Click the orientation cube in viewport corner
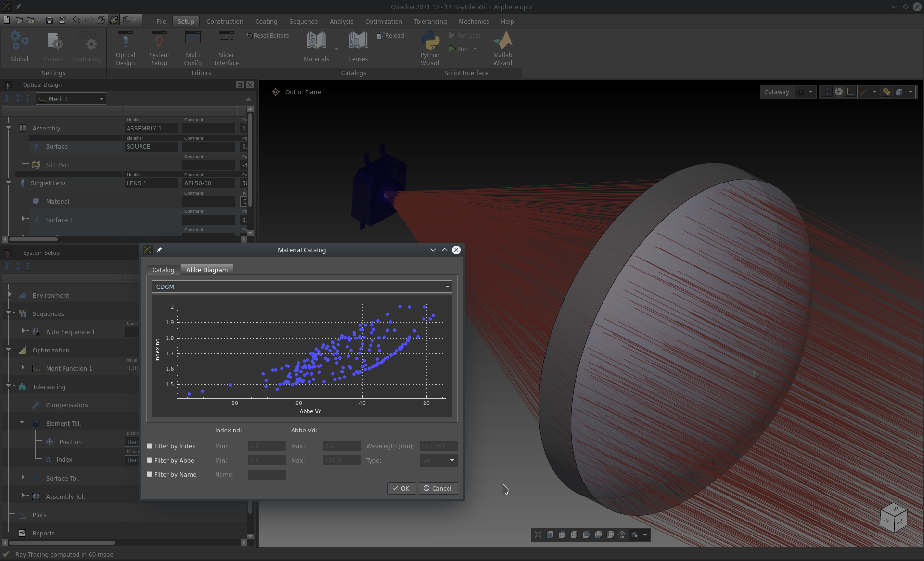Screen dimensions: 924x561 point(894,517)
